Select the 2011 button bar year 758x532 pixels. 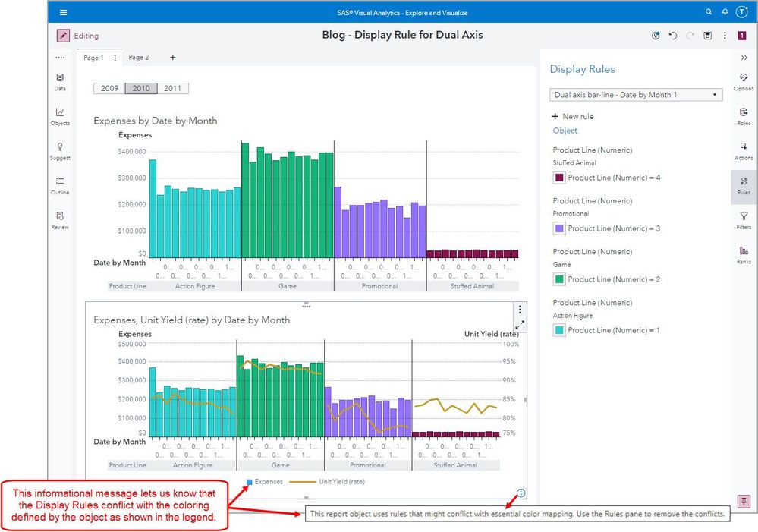coord(172,89)
